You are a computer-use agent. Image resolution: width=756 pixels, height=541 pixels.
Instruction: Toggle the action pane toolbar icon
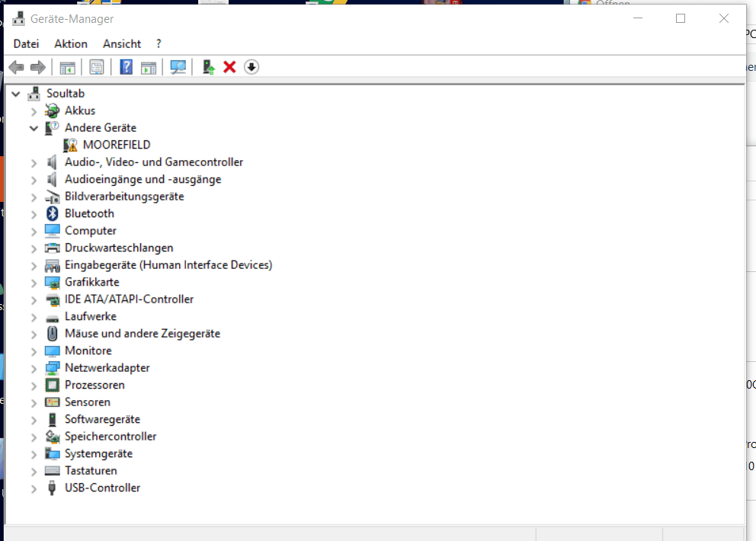[149, 68]
